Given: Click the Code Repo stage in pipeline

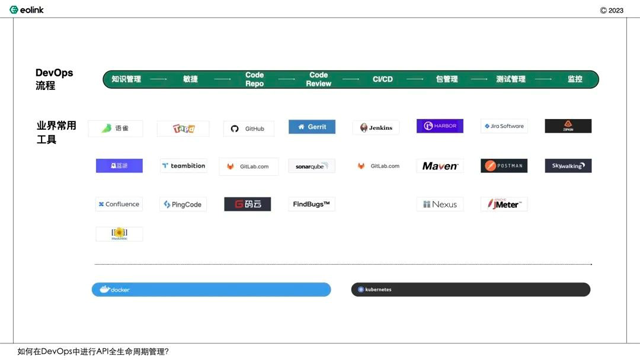Looking at the screenshot, I should (254, 79).
